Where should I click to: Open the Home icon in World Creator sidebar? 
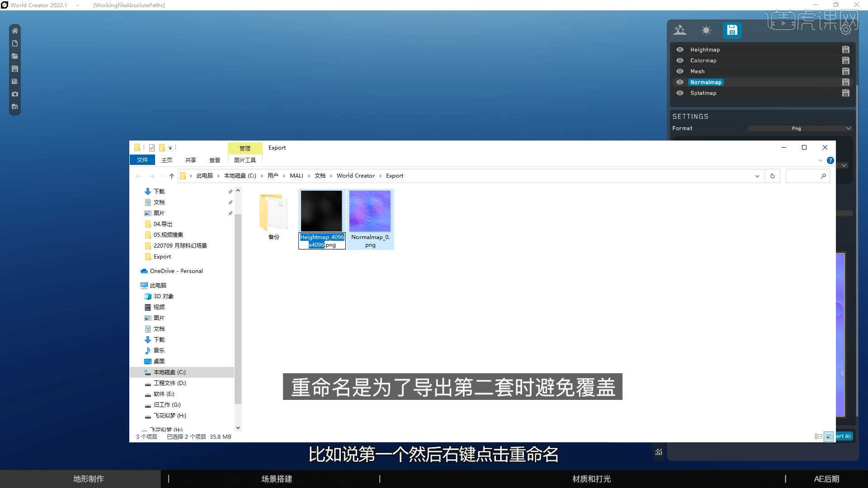15,31
